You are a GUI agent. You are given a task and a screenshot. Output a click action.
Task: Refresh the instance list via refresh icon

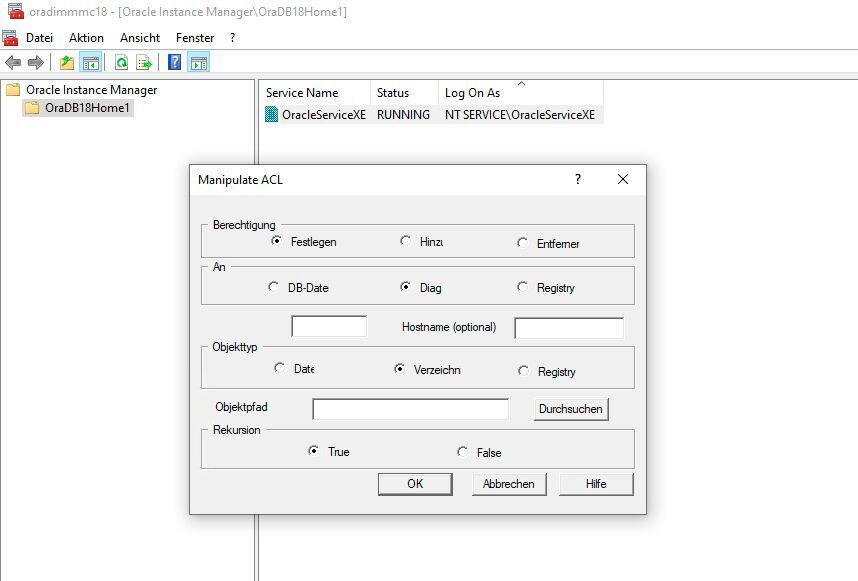pyautogui.click(x=123, y=61)
